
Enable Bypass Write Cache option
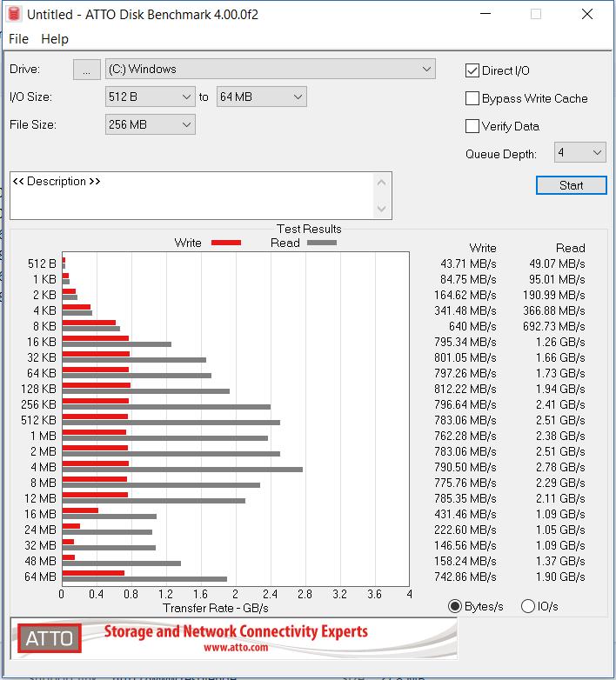[x=472, y=98]
